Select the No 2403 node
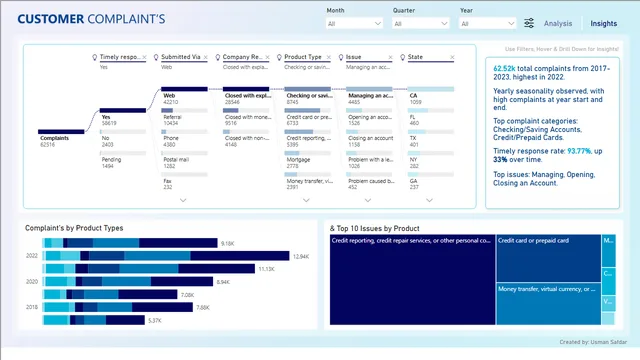This screenshot has height=360, width=640. click(122, 138)
